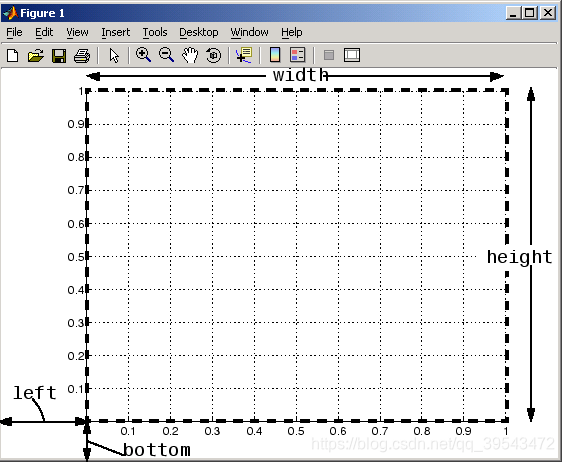Click the Figure 1 title text
The height and width of the screenshot is (462, 564).
[x=42, y=13]
